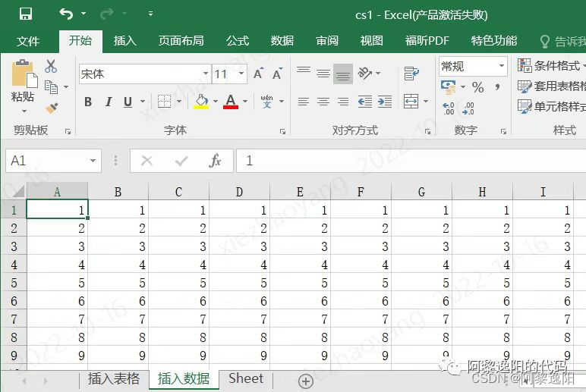Open the undo history dropdown arrow
Image resolution: width=586 pixels, height=392 pixels.
coord(83,14)
